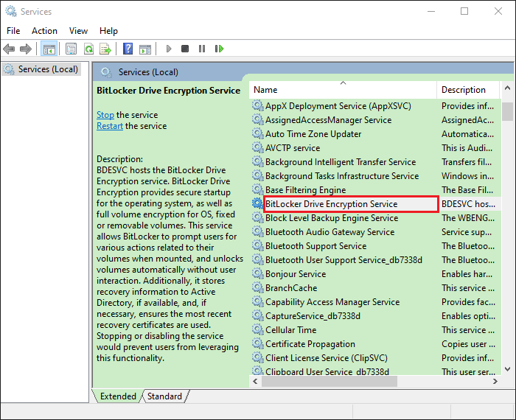Click gear icon beside Cellular Time
Viewport: 516px width, 420px height.
[258, 330]
